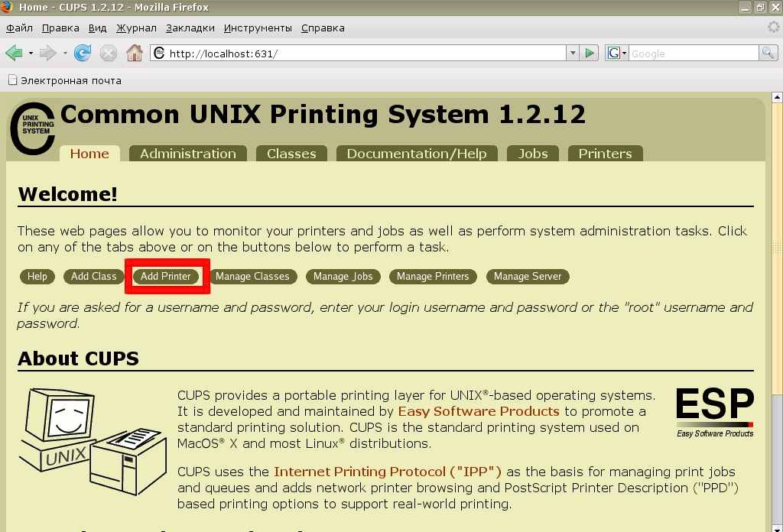
Task: Click the search magnifier icon
Action: (768, 53)
